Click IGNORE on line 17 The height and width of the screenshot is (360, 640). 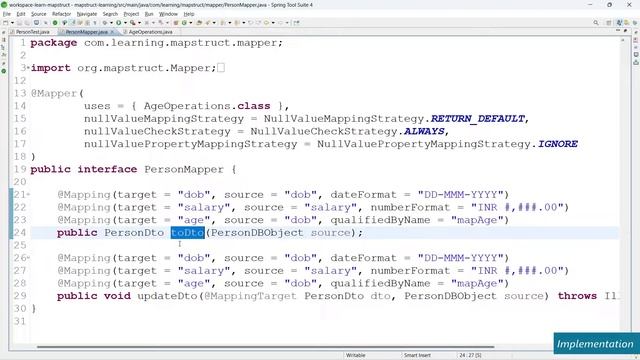558,144
